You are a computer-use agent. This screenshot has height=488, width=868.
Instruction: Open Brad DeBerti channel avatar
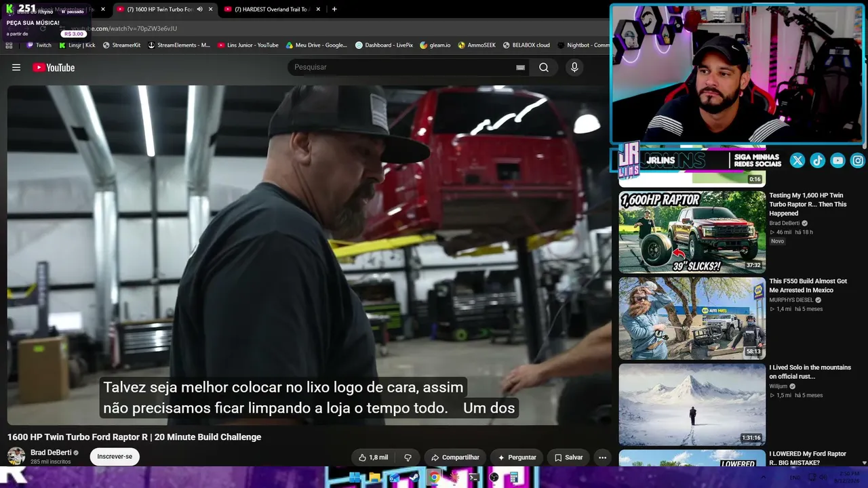(x=16, y=456)
